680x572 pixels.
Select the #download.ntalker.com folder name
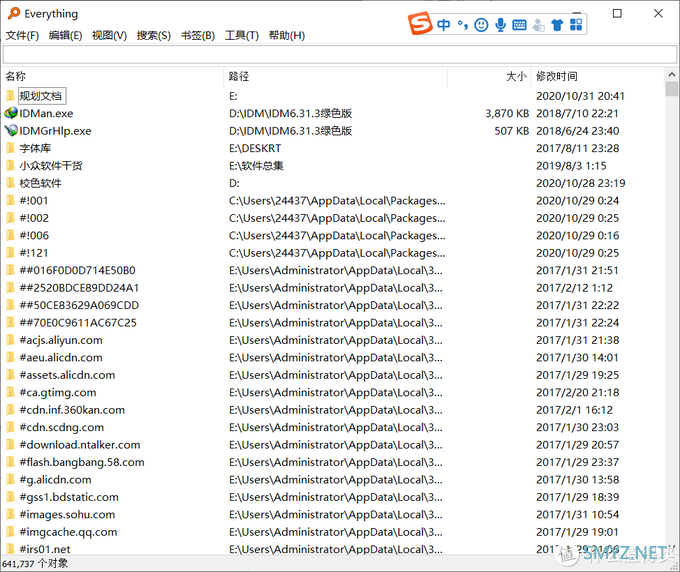click(x=80, y=445)
